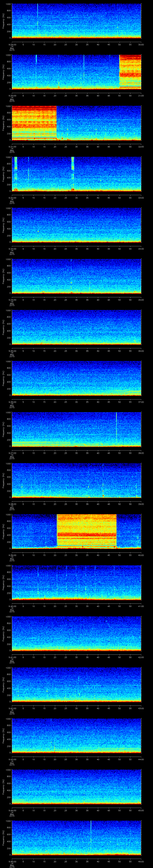Click the spectrogram panel starting at 9:35:00

(x=77, y=327)
